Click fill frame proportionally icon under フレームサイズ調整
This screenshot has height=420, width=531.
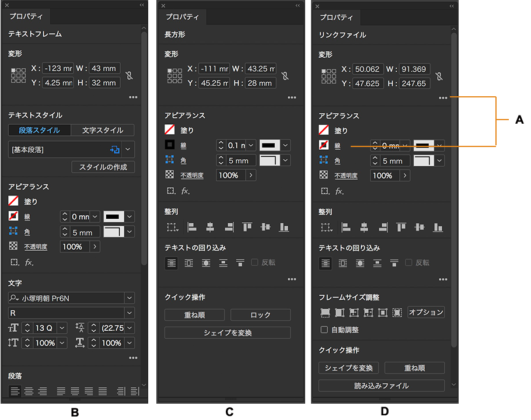click(x=325, y=313)
